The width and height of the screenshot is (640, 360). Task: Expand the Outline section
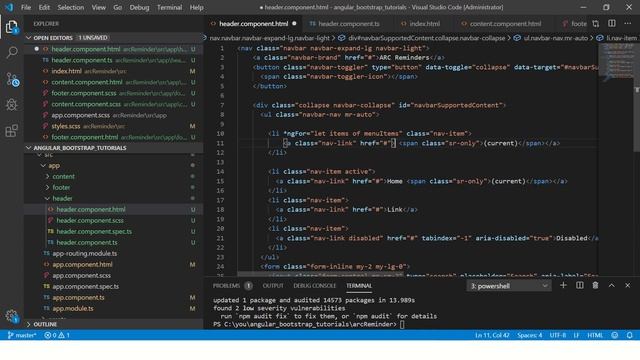[114, 324]
